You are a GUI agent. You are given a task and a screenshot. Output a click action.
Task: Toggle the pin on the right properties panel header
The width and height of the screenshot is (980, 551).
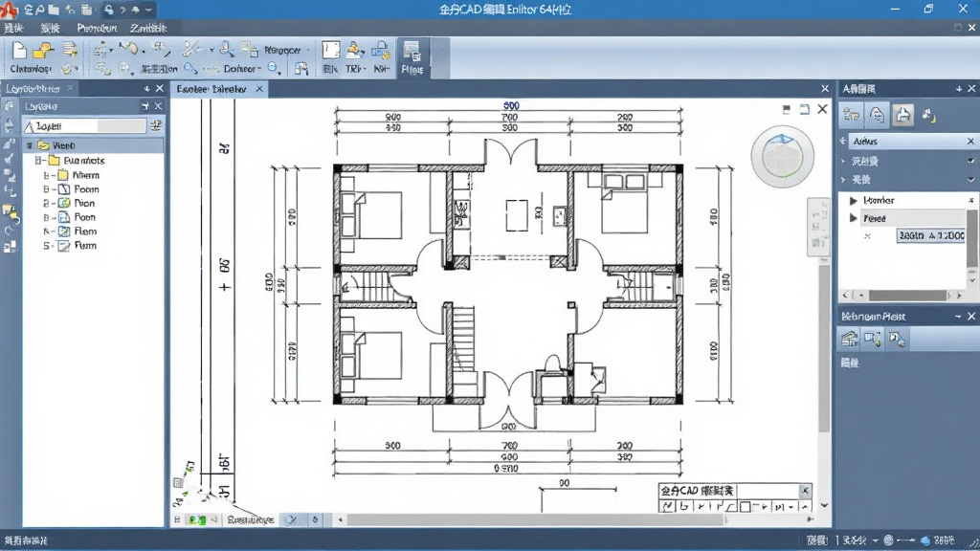pyautogui.click(x=959, y=89)
